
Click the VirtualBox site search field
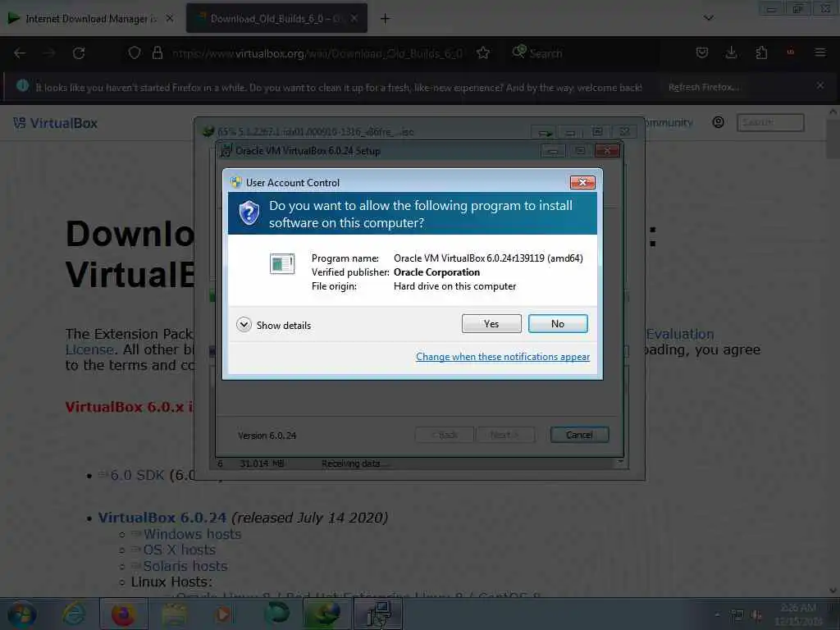[x=770, y=123]
